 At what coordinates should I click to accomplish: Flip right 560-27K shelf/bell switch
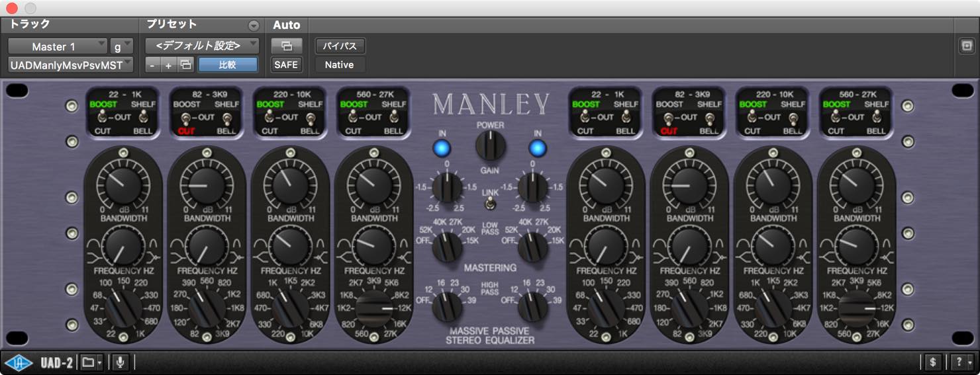pos(878,117)
